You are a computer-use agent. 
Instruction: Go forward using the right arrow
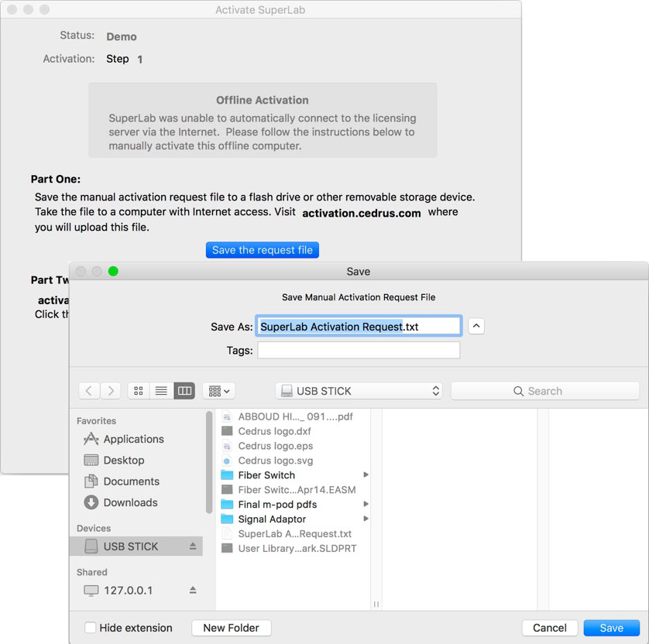[x=112, y=391]
